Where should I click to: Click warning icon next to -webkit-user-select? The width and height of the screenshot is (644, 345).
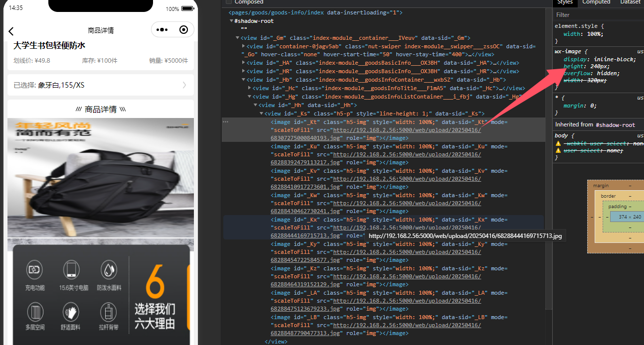[558, 143]
